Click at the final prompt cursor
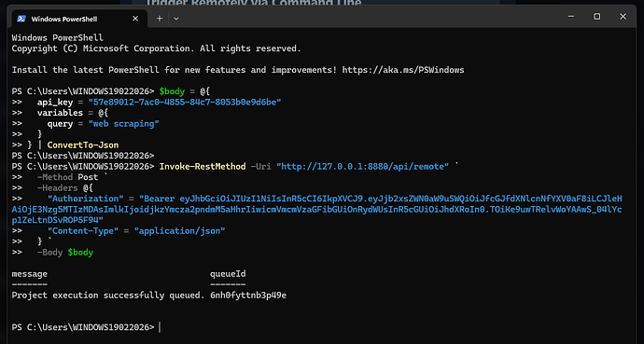644x344 pixels. click(160, 327)
